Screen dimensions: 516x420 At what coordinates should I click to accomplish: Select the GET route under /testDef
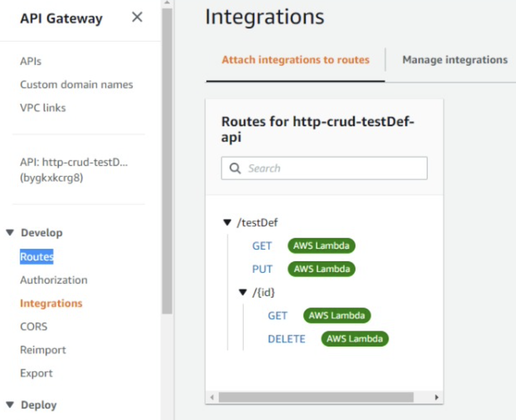click(x=262, y=246)
